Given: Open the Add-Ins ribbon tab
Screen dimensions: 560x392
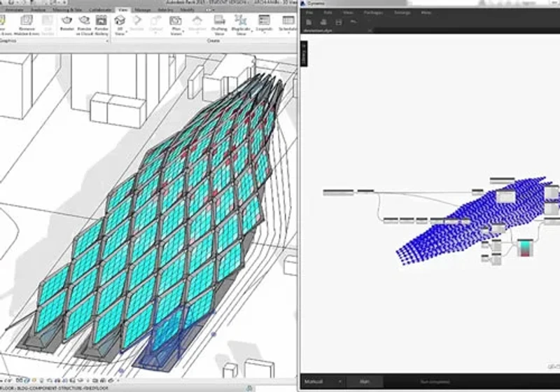Looking at the screenshot, I should [x=165, y=10].
